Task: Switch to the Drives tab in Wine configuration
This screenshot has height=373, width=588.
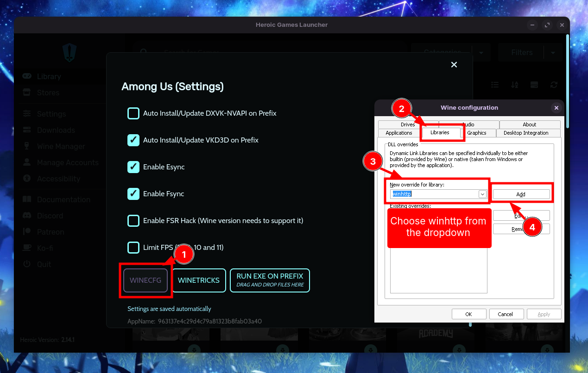Action: click(408, 124)
